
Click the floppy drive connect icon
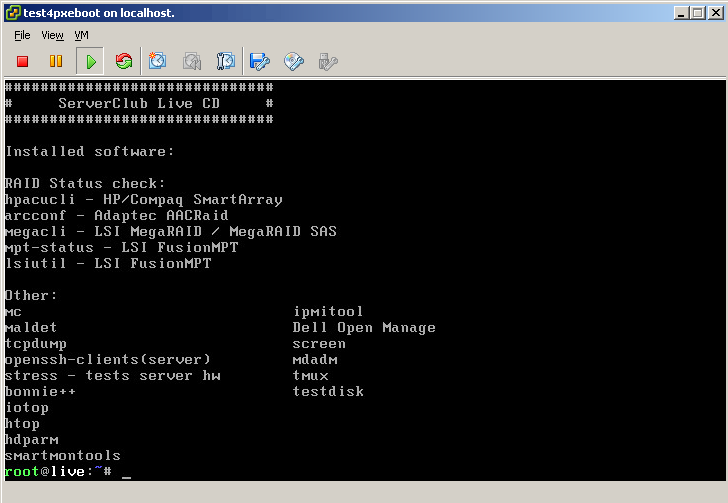(x=260, y=61)
